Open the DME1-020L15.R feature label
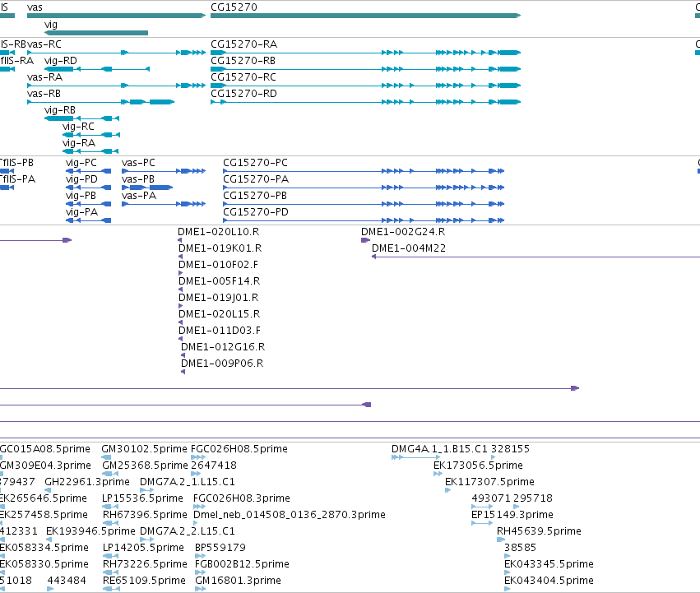This screenshot has width=700, height=593. point(219,315)
